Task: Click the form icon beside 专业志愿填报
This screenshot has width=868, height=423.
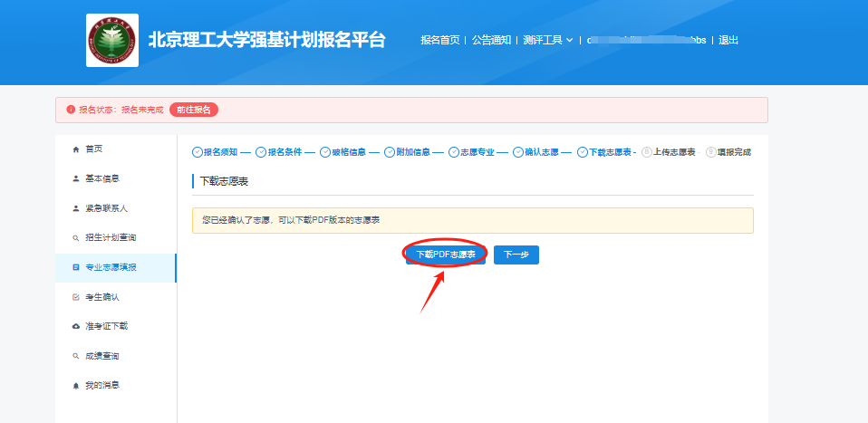Action: pos(76,267)
